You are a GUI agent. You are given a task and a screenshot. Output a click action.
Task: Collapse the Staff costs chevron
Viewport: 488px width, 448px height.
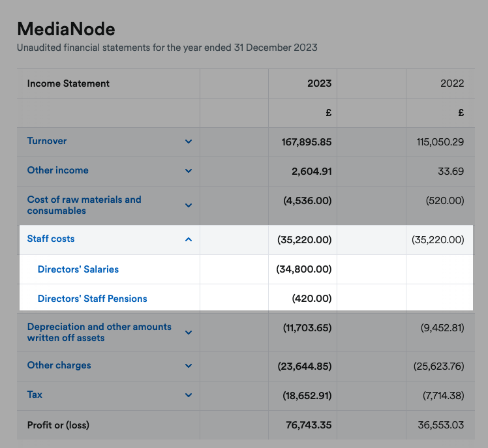(x=189, y=239)
